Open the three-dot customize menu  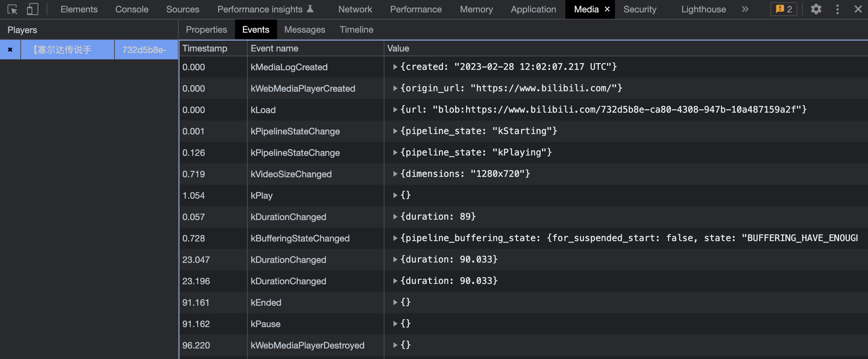click(837, 9)
